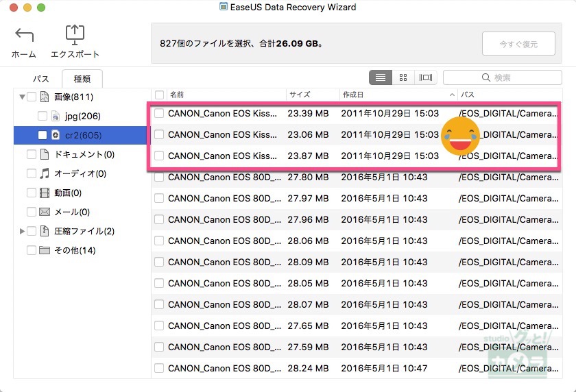Click the envelope mail icon
This screenshot has width=576, height=392.
point(45,212)
